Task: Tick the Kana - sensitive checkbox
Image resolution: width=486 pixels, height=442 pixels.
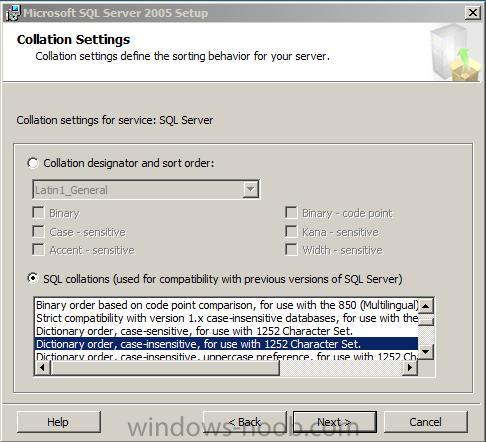Action: (x=291, y=231)
